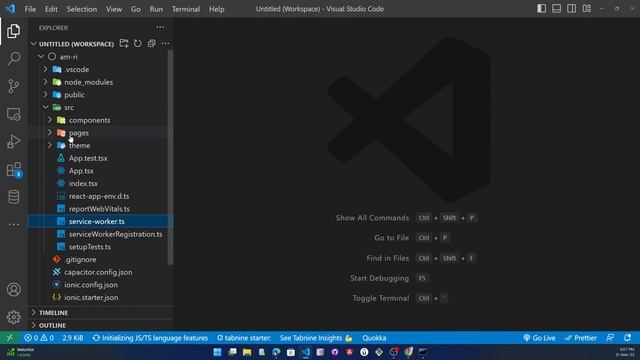This screenshot has width=640, height=360.
Task: Open the Terminal menu
Action: pos(186,9)
